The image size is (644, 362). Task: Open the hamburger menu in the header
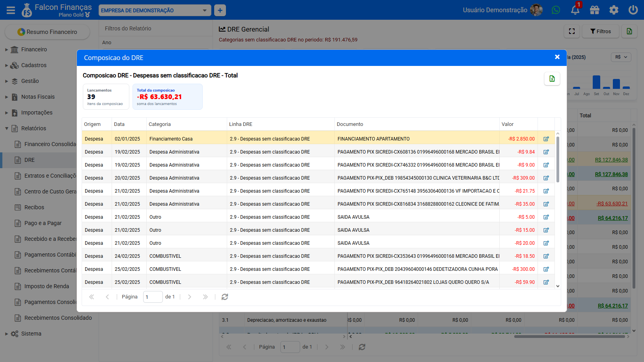point(11,10)
